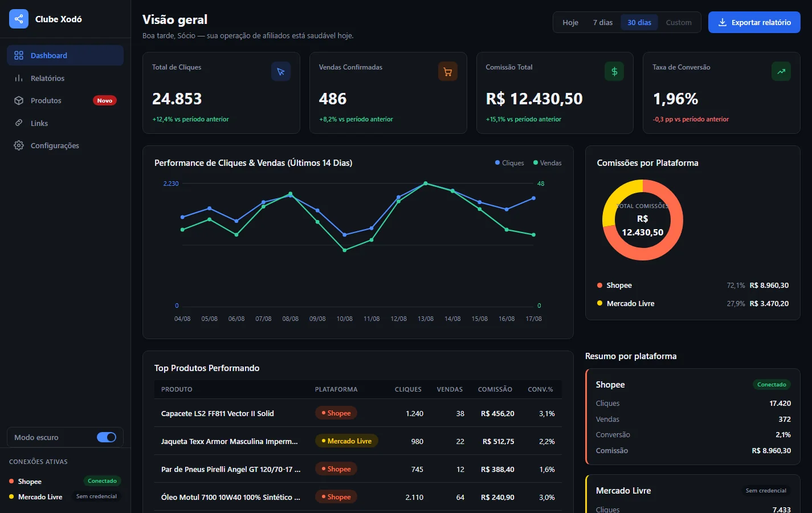812x513 pixels.
Task: Click the cart icon on Vendas Confirmadas card
Action: (448, 71)
